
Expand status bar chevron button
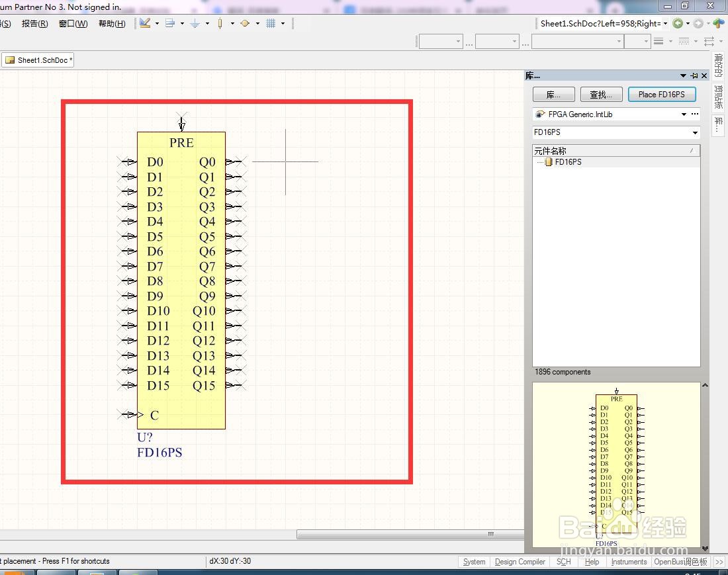click(x=719, y=562)
